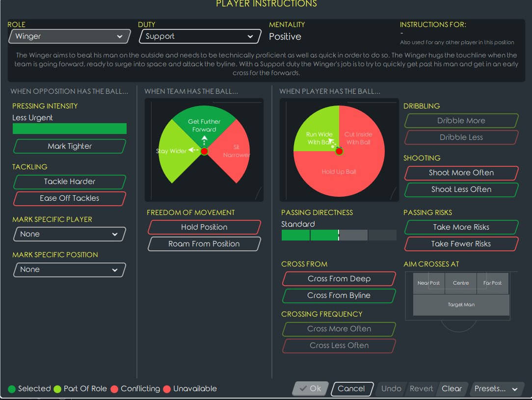Click the Undo button
Viewport: 532px width, 400px height.
click(391, 389)
